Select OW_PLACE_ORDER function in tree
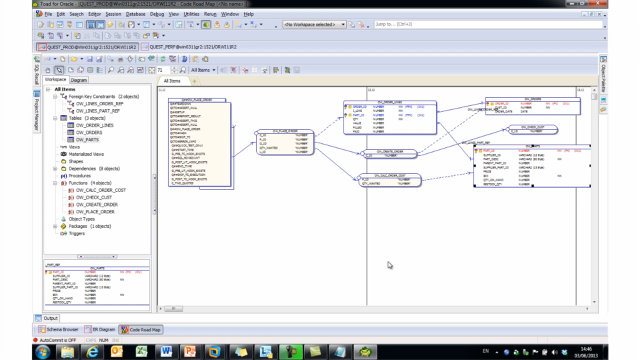Screen dimensions: 640x360 pos(95,212)
